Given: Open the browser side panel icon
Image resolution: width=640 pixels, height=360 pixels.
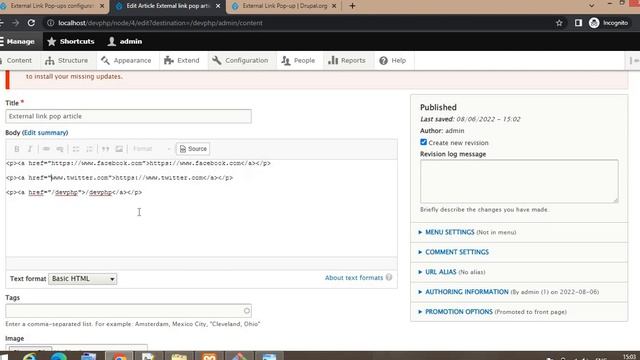Looking at the screenshot, I should (x=578, y=23).
